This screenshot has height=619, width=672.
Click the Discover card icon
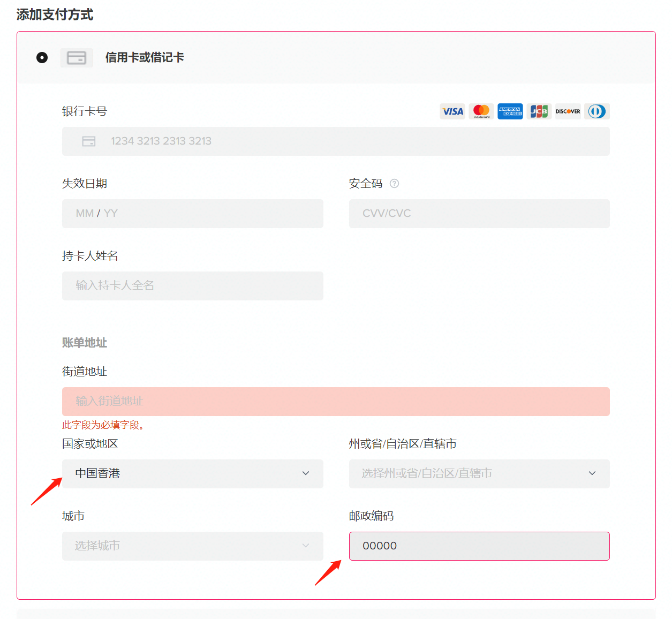coord(568,111)
